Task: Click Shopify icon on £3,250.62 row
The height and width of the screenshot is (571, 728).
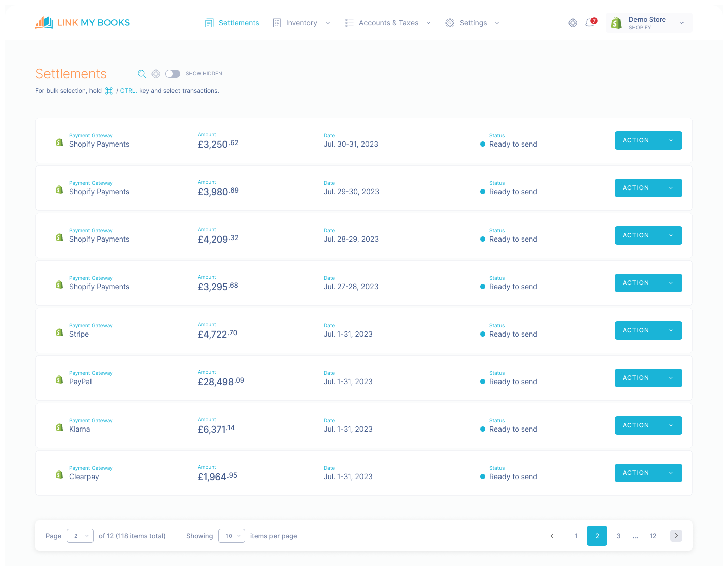Action: coord(59,142)
